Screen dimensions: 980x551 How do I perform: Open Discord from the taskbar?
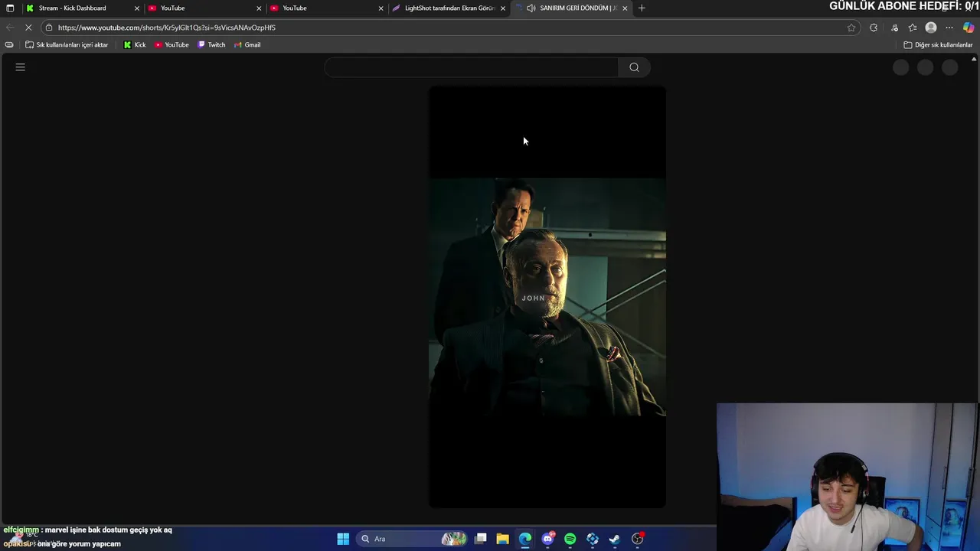[547, 539]
